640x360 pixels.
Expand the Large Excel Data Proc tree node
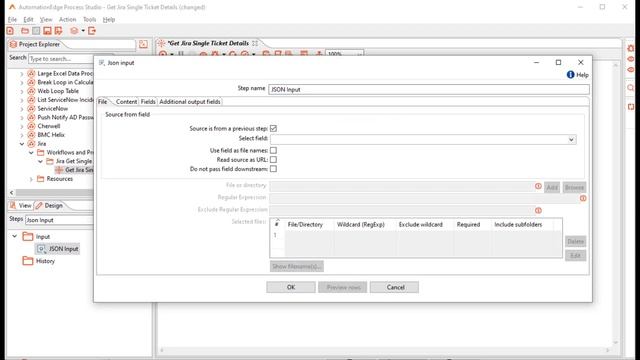22,74
